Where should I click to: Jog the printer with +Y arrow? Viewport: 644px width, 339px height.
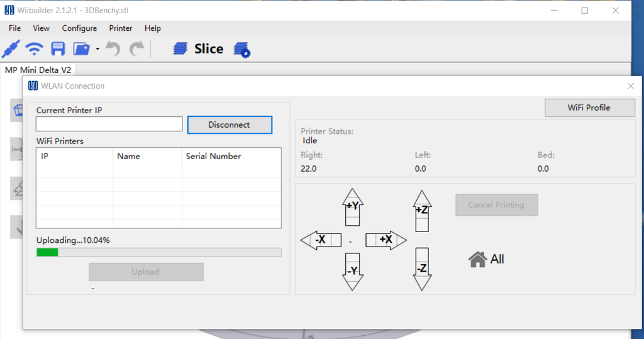[x=352, y=207]
